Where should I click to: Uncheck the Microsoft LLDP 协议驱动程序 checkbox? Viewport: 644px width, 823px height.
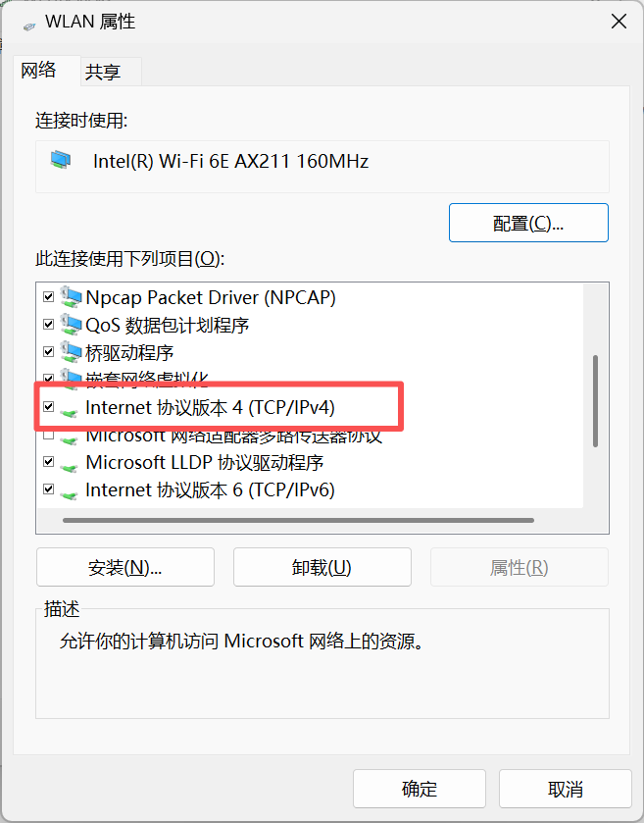point(48,461)
